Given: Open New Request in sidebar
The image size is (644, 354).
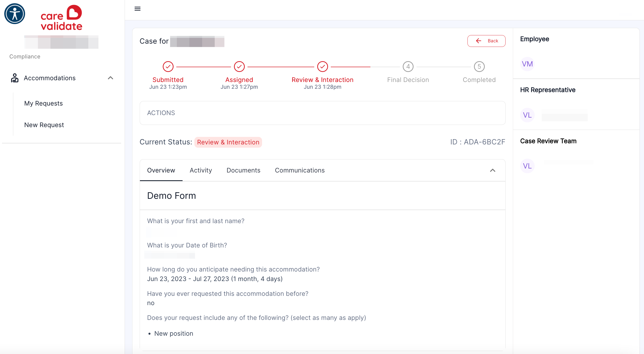Looking at the screenshot, I should [44, 125].
